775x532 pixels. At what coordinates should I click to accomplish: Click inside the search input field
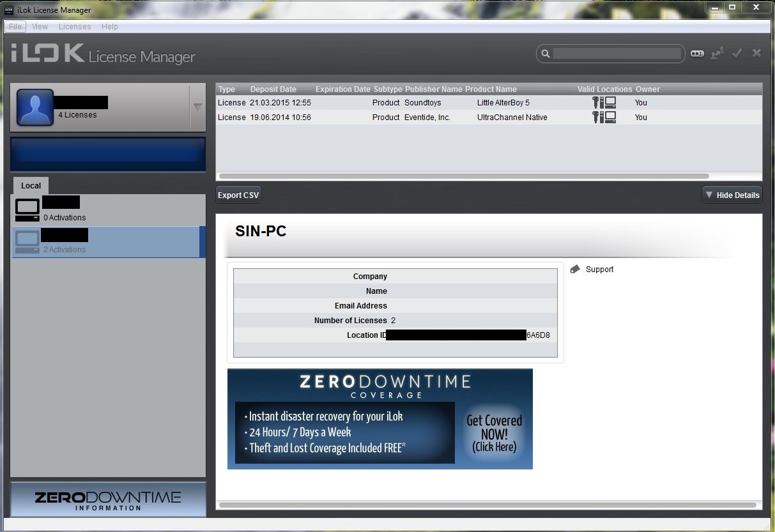[x=617, y=54]
